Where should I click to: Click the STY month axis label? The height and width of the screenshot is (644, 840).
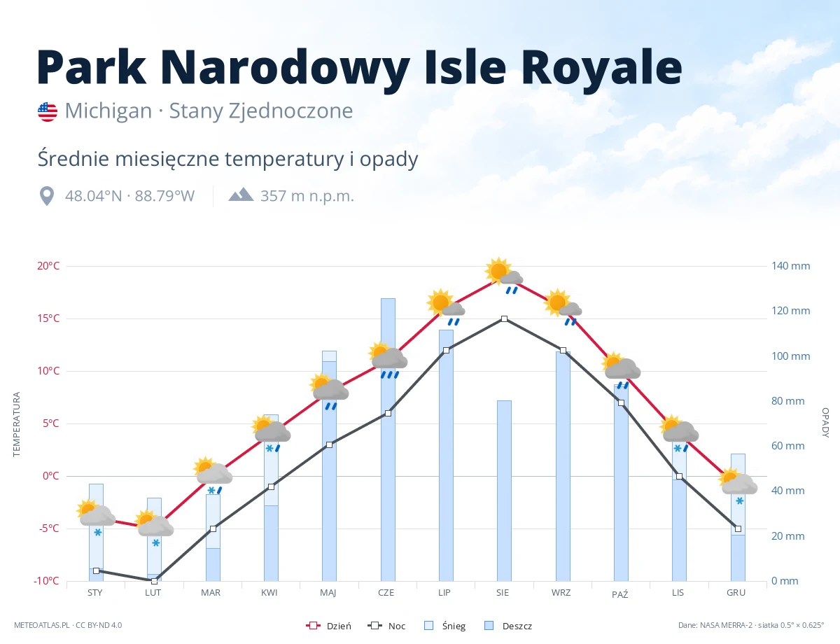click(x=95, y=592)
